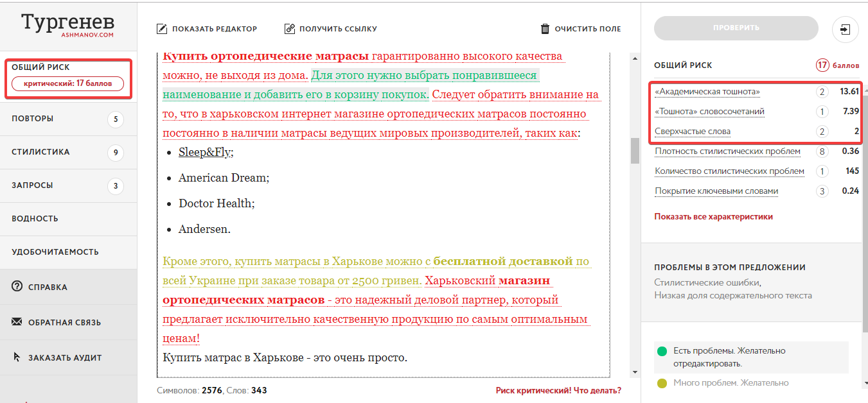Click the question mark icon next to Справка
868x403 pixels.
(17, 287)
